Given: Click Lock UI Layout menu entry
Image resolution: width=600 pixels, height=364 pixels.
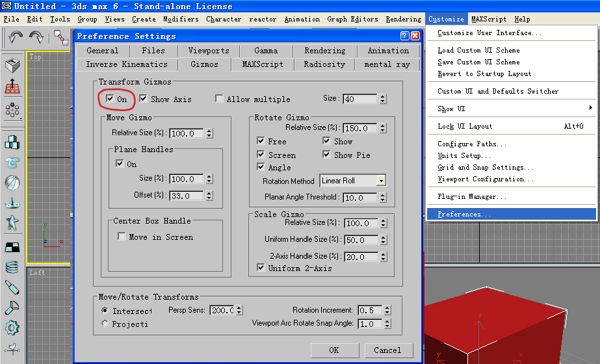Looking at the screenshot, I should tap(511, 126).
